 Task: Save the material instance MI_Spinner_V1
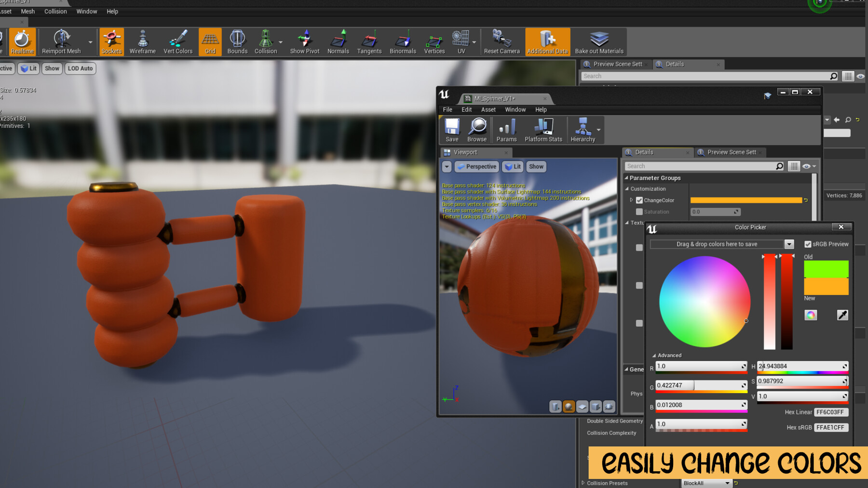coord(452,130)
